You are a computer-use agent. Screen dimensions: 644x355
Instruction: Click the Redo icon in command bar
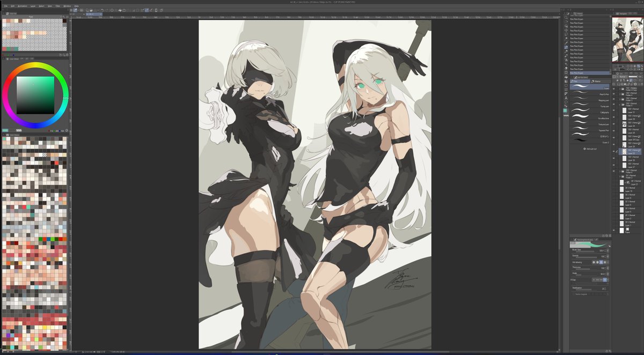pos(106,10)
